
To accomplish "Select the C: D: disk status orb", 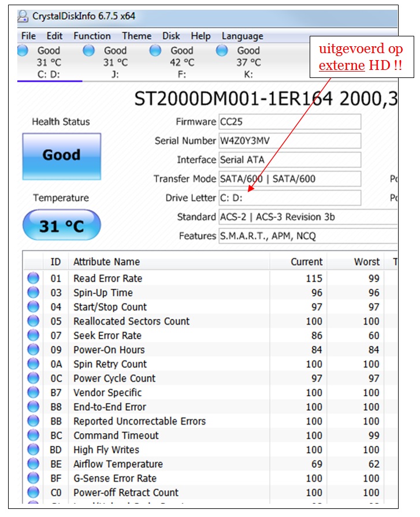I will pos(23,51).
